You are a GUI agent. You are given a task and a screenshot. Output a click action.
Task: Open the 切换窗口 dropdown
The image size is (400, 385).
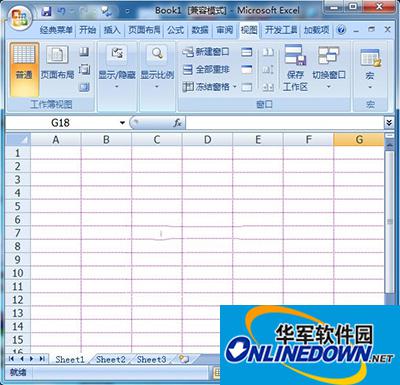point(329,68)
